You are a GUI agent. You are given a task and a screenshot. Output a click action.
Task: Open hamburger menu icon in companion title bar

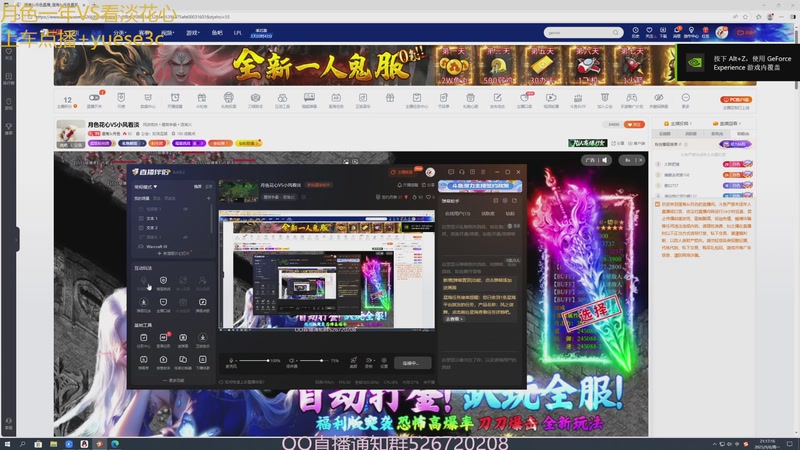[x=483, y=172]
